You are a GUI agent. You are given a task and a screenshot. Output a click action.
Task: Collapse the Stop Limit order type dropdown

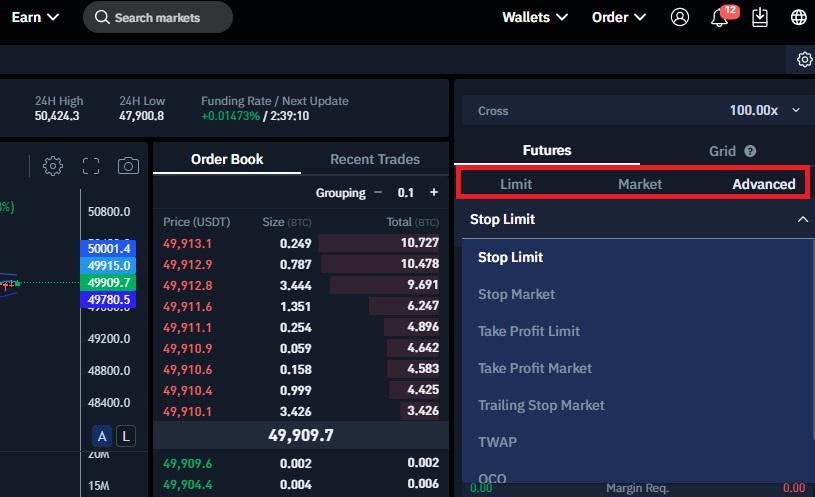[802, 219]
